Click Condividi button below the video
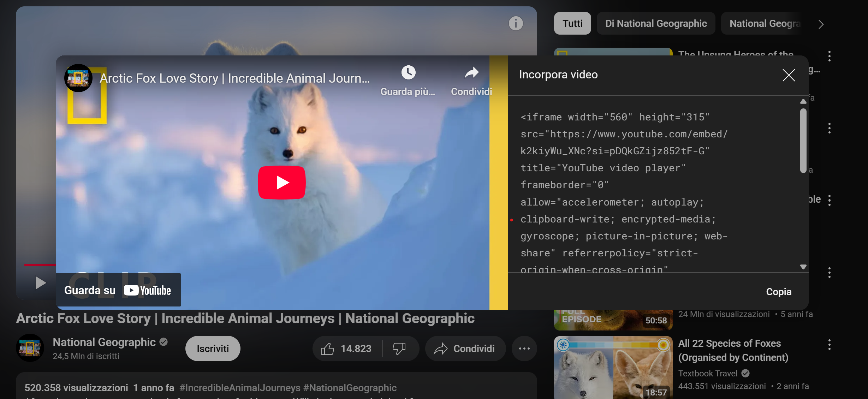 click(x=465, y=349)
